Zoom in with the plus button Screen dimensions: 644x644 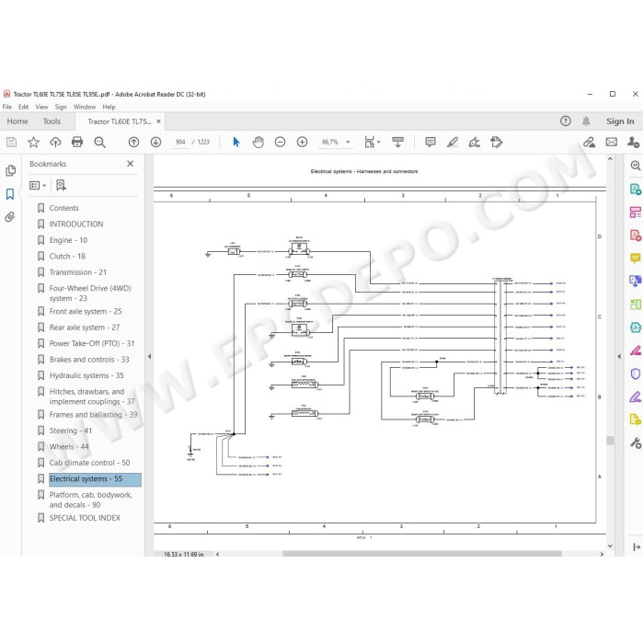302,142
